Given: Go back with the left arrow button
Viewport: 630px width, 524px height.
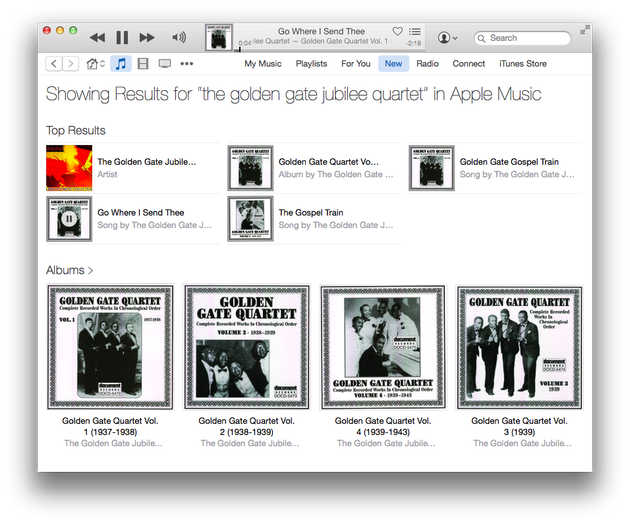Looking at the screenshot, I should [x=54, y=63].
